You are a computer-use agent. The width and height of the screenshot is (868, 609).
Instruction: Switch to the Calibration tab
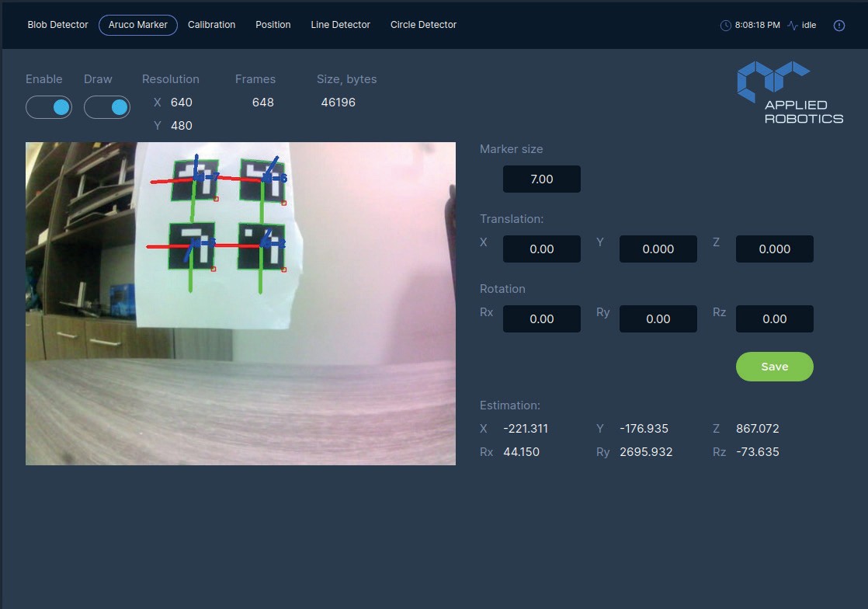coord(211,25)
